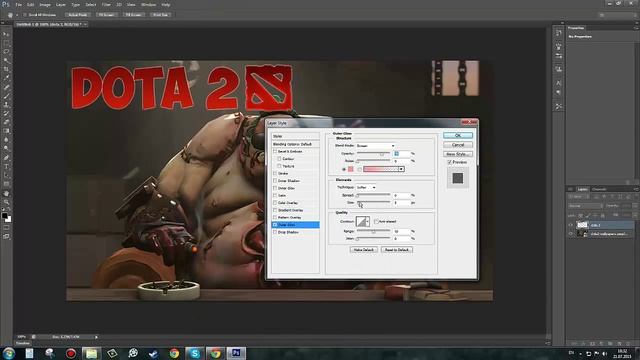Select the Hand tool in toolbox
The height and width of the screenshot is (360, 640).
click(6, 193)
